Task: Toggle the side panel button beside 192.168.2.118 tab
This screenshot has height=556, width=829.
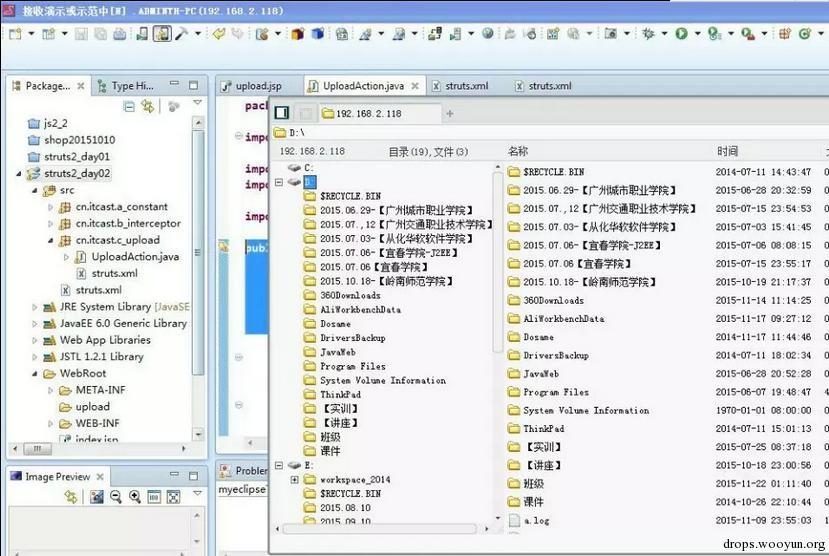Action: [282, 113]
